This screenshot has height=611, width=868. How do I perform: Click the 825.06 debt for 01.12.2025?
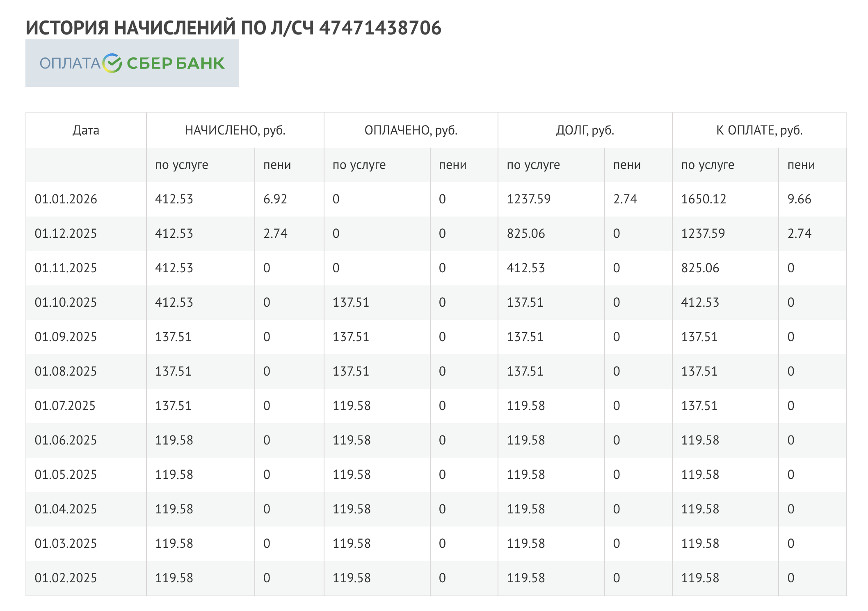(525, 234)
